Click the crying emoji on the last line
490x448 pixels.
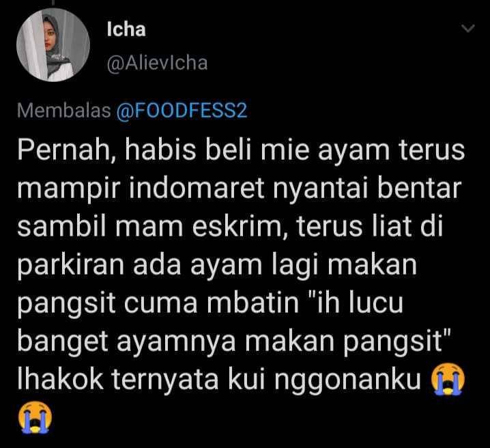tap(35, 417)
